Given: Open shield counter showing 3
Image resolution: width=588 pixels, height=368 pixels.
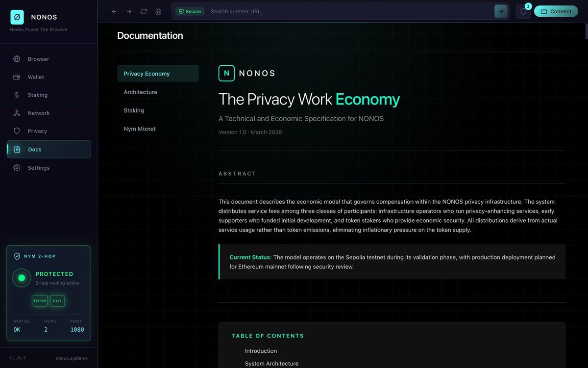Looking at the screenshot, I should coord(523,11).
